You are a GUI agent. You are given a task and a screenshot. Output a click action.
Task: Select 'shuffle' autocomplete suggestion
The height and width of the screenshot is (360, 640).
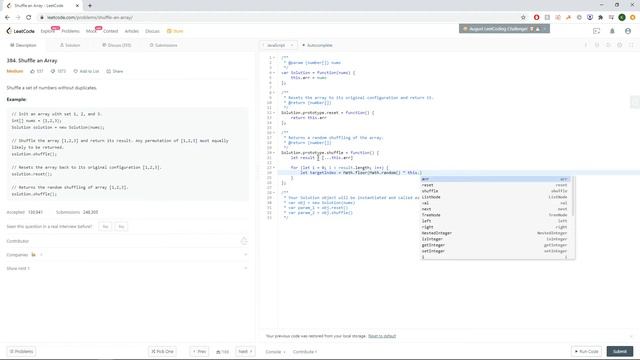(496, 191)
